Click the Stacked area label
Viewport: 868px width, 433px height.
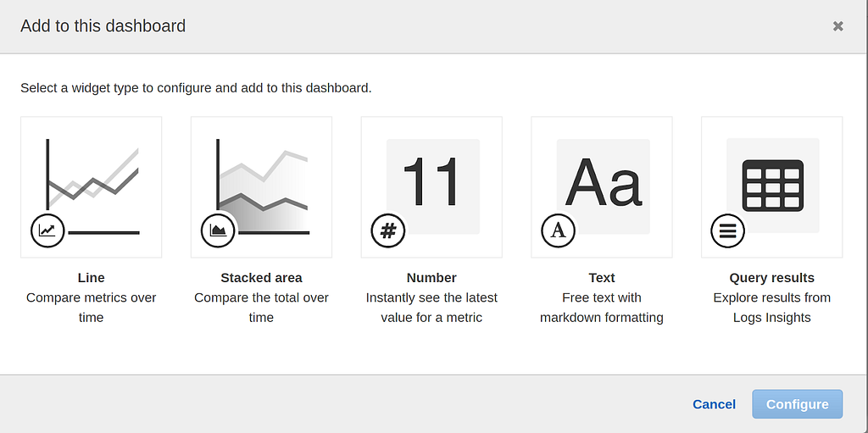tap(261, 277)
